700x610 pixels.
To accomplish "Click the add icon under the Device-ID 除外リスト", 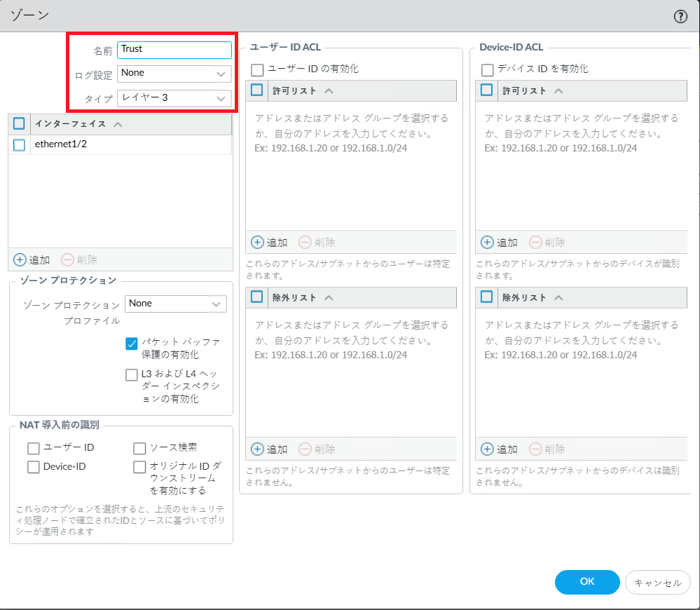I will pyautogui.click(x=488, y=449).
